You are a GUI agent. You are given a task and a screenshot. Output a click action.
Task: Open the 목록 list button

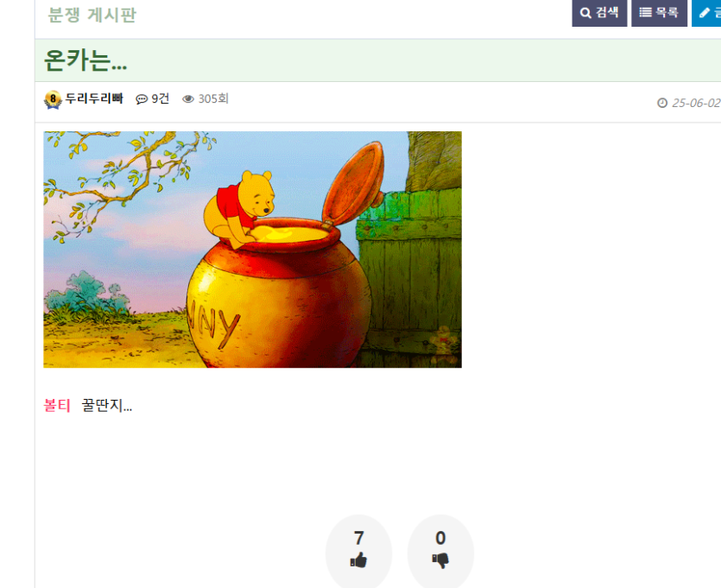click(659, 13)
